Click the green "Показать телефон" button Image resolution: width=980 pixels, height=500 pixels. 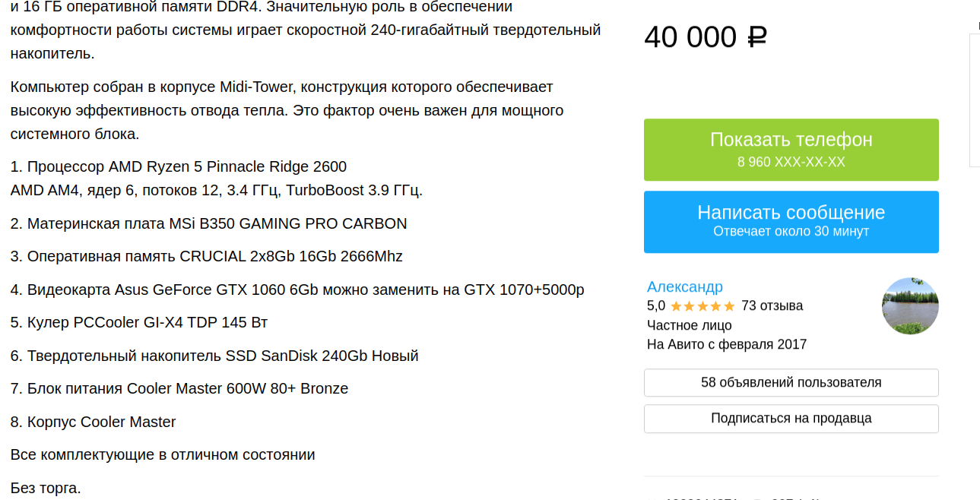click(791, 150)
